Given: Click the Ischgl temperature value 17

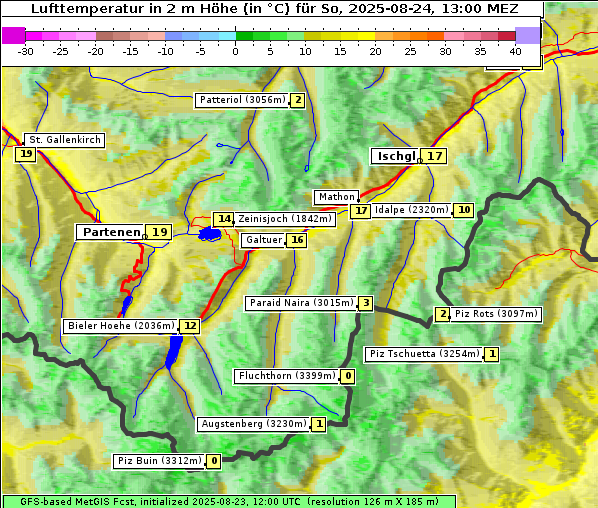Looking at the screenshot, I should [x=434, y=156].
